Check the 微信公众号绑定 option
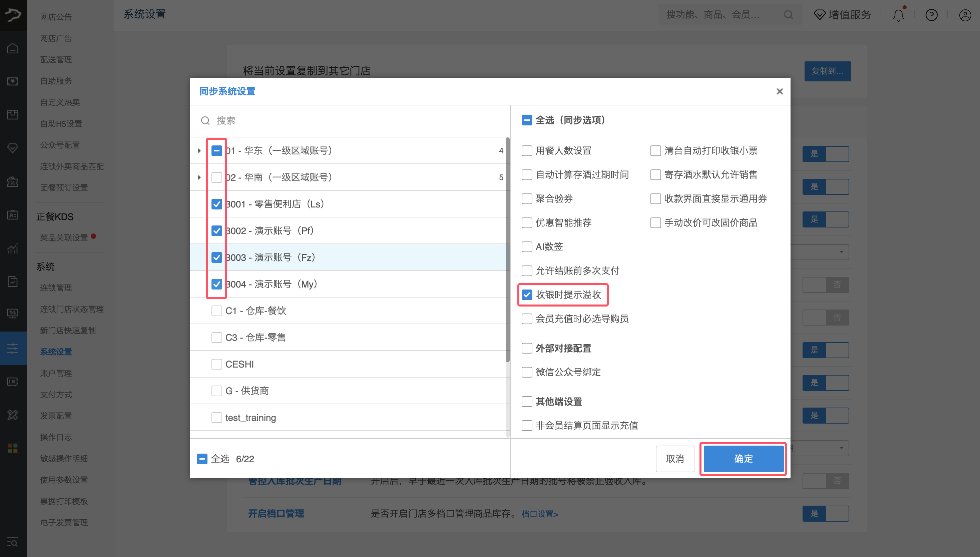This screenshot has width=980, height=557. (527, 372)
